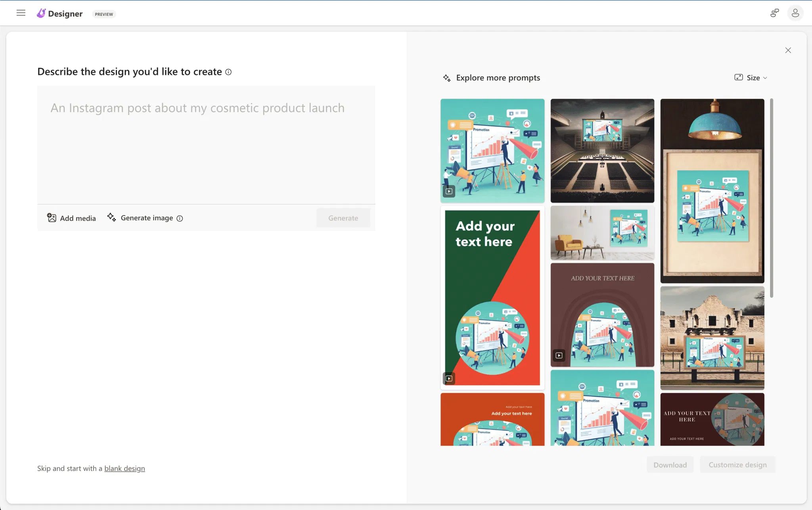
Task: Select the green and red poster template
Action: tap(492, 297)
